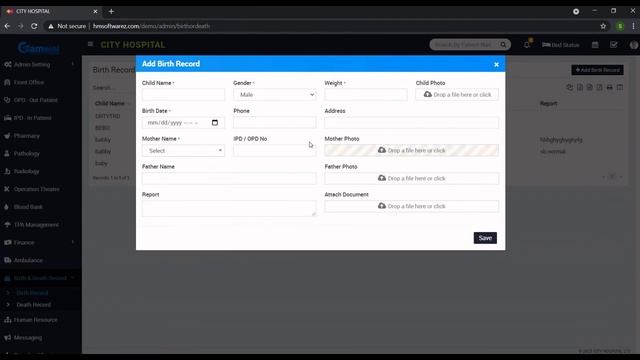Open the Gender dropdown

(x=275, y=95)
